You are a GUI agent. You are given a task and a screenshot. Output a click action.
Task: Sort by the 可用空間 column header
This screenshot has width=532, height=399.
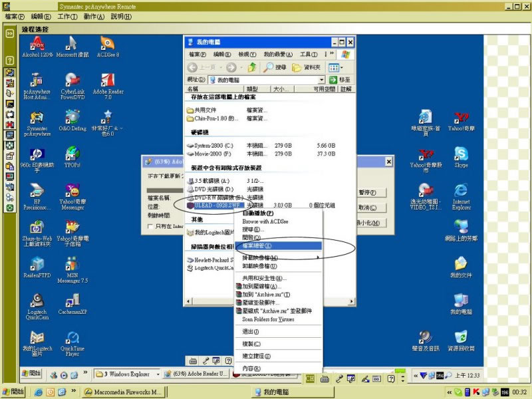315,89
